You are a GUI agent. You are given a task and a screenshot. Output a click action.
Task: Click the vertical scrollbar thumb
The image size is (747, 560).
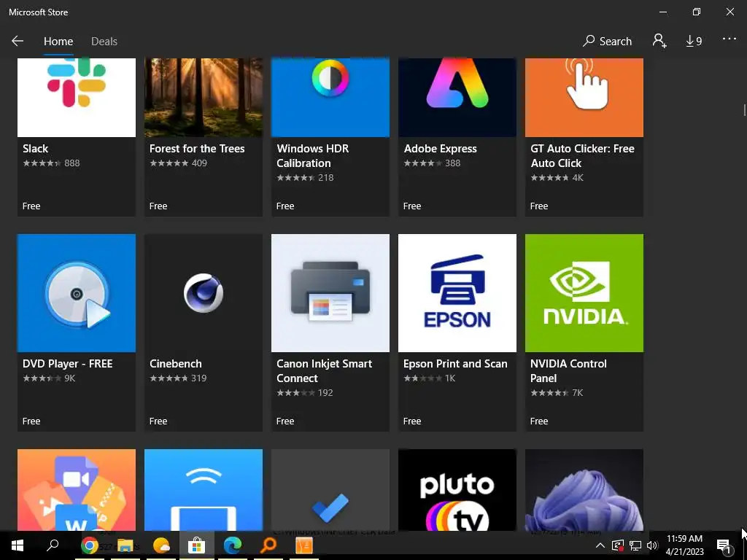(744, 109)
